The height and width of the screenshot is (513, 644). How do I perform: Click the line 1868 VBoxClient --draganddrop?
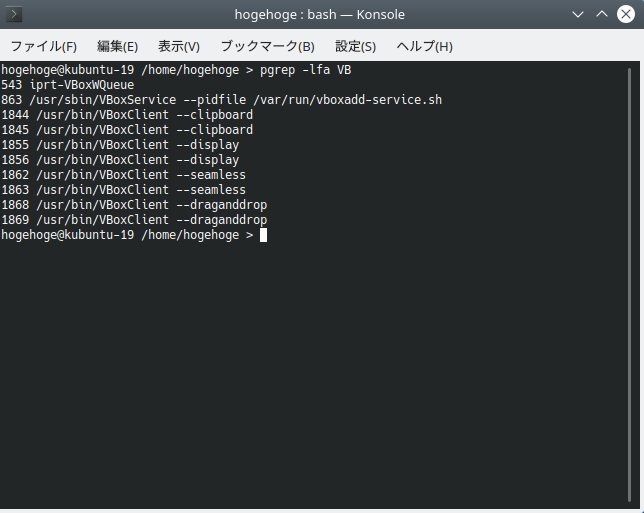tap(134, 205)
